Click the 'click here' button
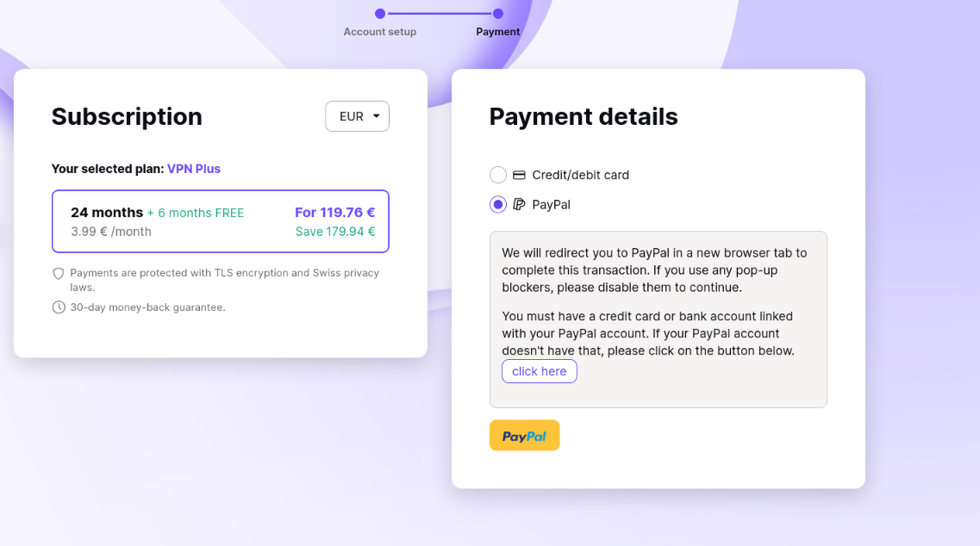Image resolution: width=980 pixels, height=546 pixels. tap(540, 371)
